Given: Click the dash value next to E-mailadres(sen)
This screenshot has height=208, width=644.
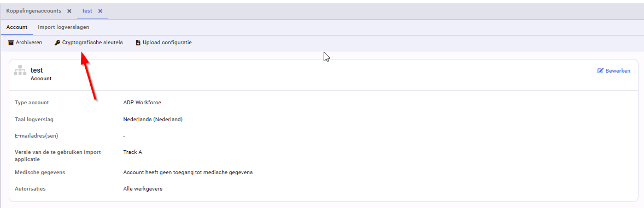Looking at the screenshot, I should pyautogui.click(x=124, y=136).
